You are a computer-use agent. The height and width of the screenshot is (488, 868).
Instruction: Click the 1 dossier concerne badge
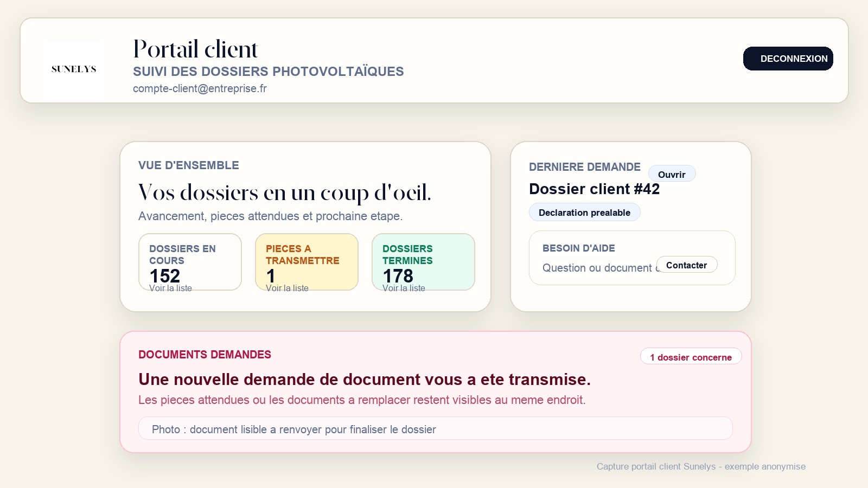691,357
